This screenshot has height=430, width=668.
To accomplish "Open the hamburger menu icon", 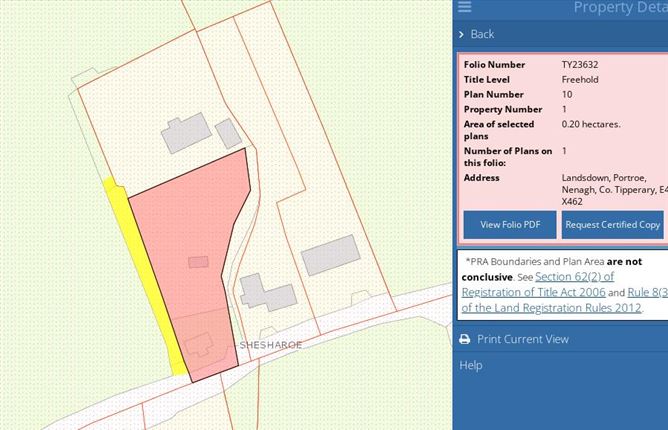I will coord(464,7).
